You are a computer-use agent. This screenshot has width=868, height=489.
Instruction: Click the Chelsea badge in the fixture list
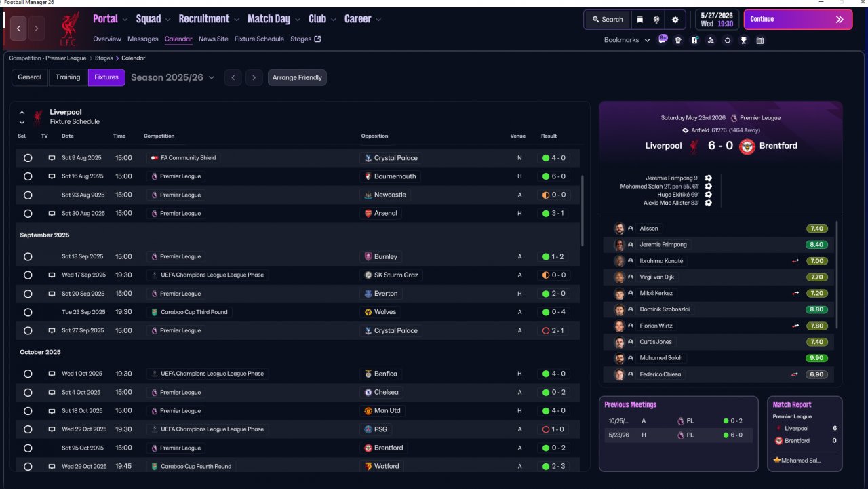tap(368, 392)
